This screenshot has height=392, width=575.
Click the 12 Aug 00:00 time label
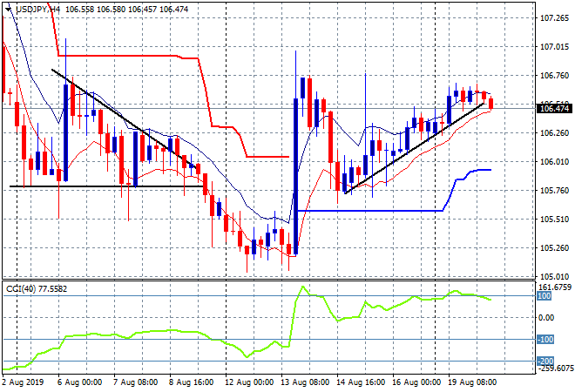point(248,382)
